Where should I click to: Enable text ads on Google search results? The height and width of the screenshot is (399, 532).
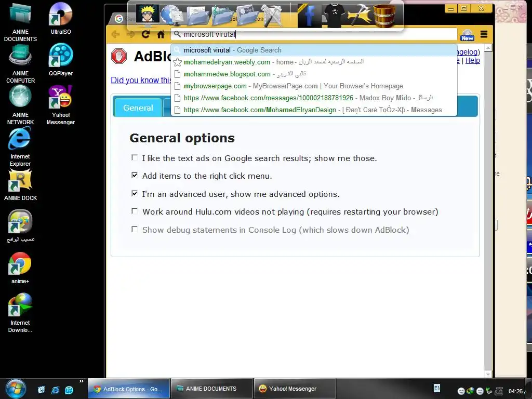135,158
